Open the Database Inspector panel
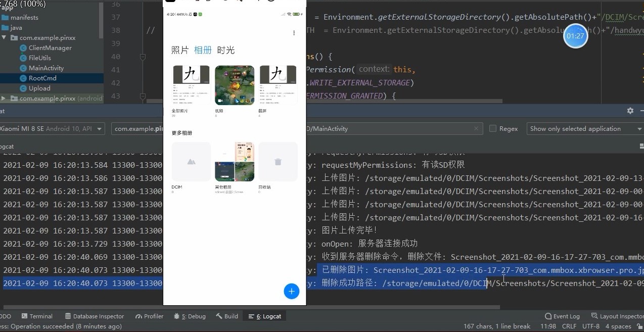This screenshot has height=332, width=644. click(x=95, y=316)
